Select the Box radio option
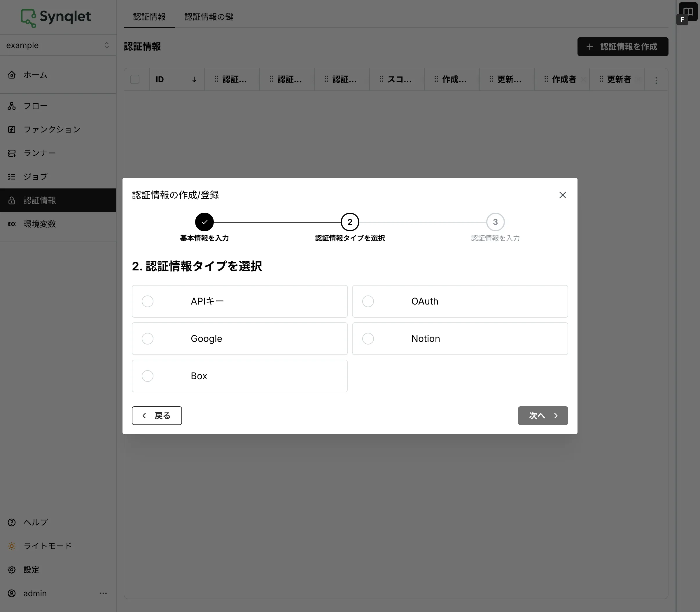 pyautogui.click(x=148, y=376)
